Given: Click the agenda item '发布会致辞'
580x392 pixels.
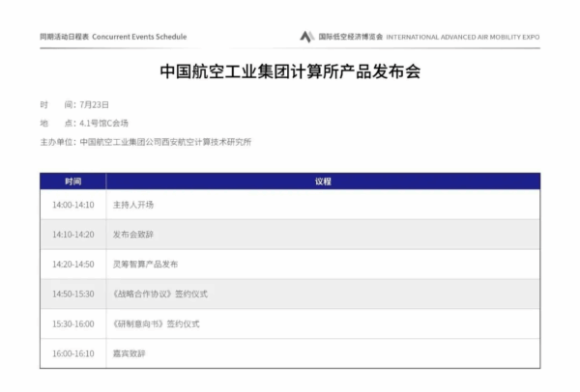Looking at the screenshot, I should point(133,235).
